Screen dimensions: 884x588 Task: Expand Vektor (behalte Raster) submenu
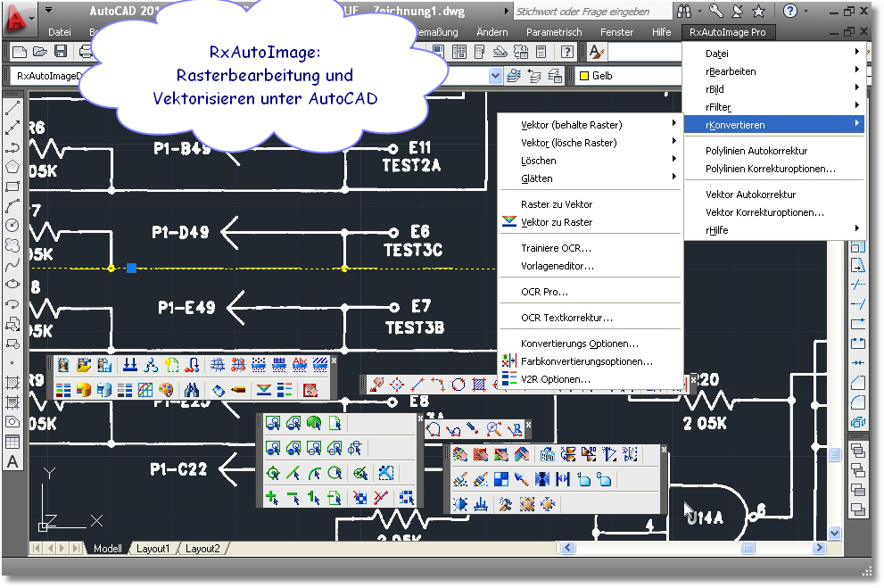(591, 125)
